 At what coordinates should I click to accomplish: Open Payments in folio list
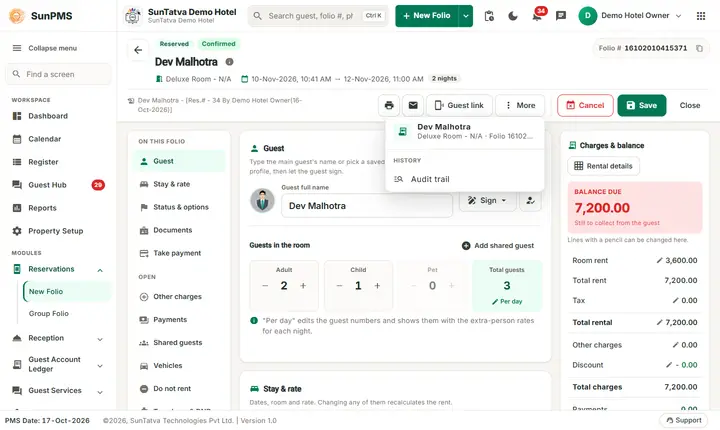(179, 320)
